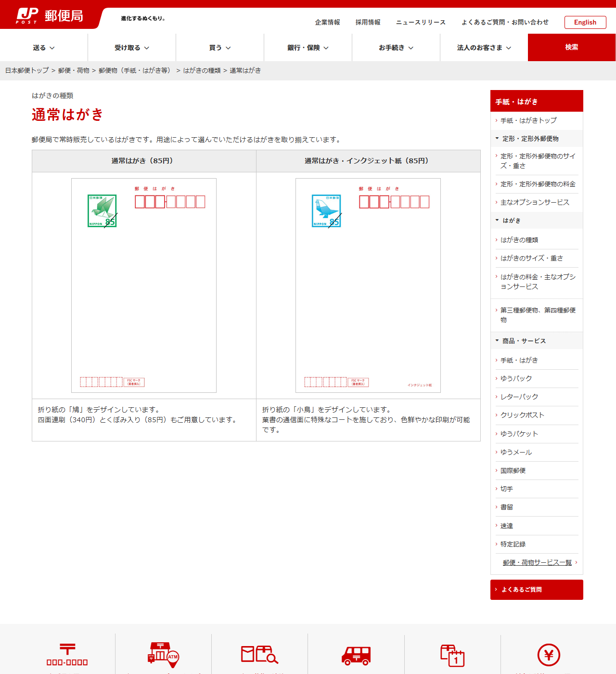Click the Japan Post 郵便局 logo
Screen dimensions: 616x674
click(50, 16)
